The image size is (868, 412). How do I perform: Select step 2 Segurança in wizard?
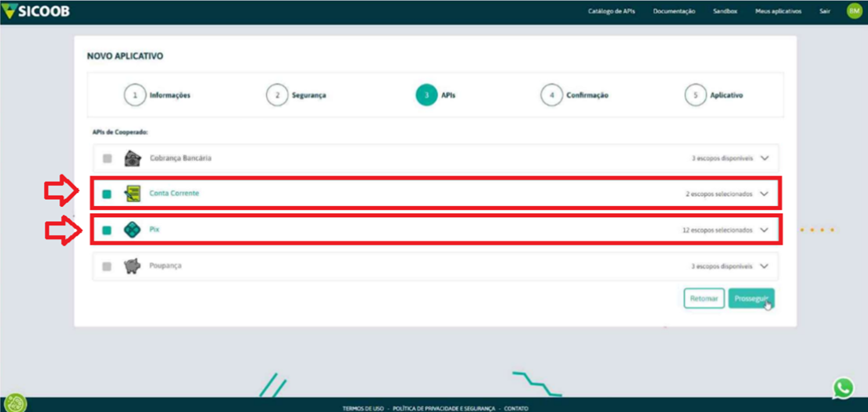pyautogui.click(x=277, y=95)
